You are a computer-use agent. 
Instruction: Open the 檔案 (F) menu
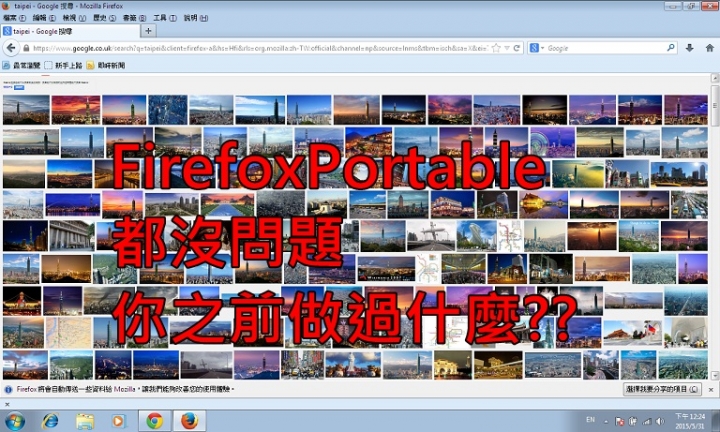(14, 18)
